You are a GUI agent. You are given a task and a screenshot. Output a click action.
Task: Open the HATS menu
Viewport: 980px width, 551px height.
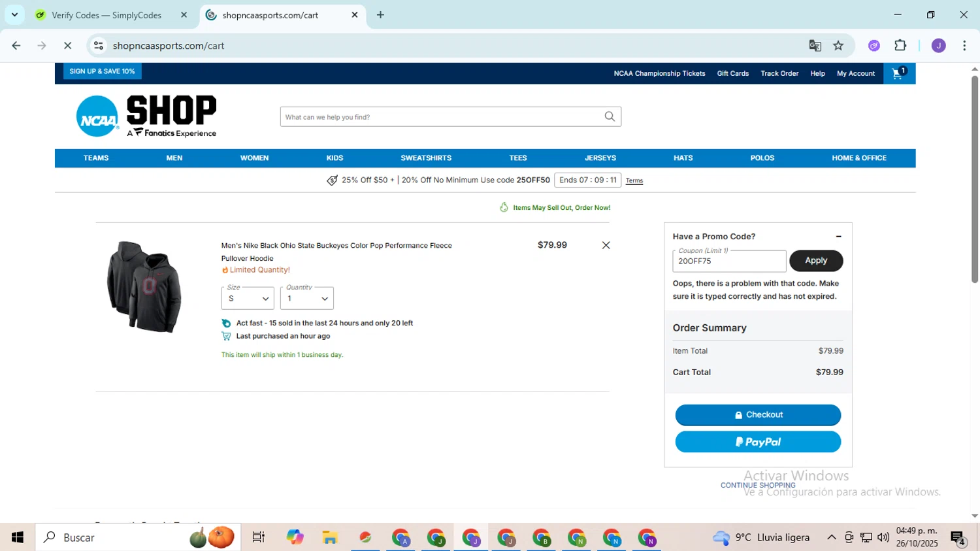(683, 158)
